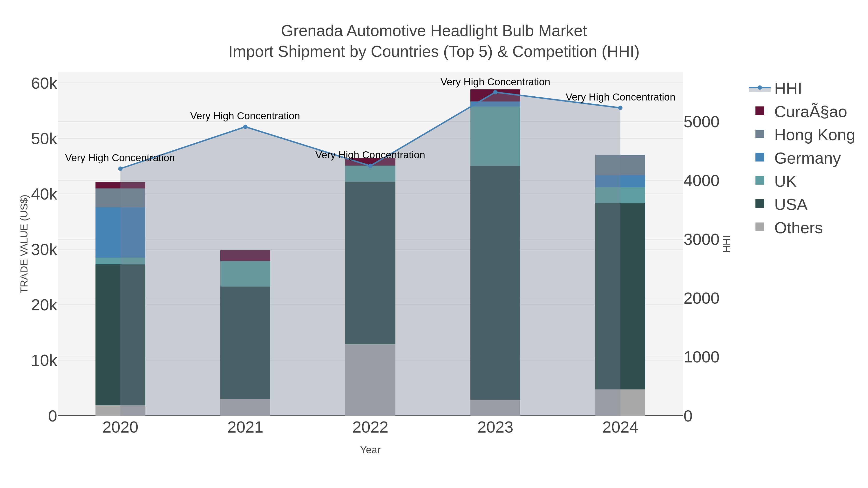Image resolution: width=868 pixels, height=488 pixels.
Task: Click the USA bar segment for 2021
Action: [245, 343]
